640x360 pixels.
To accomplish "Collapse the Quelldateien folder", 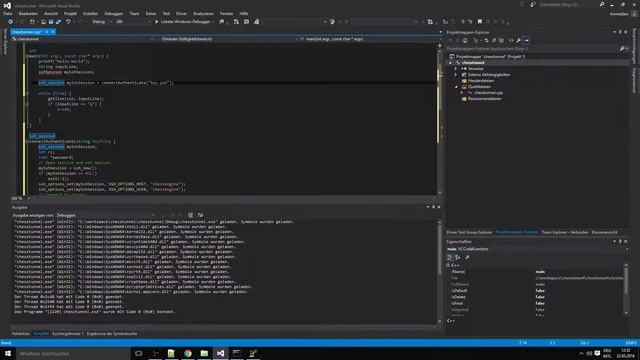I will (x=456, y=87).
